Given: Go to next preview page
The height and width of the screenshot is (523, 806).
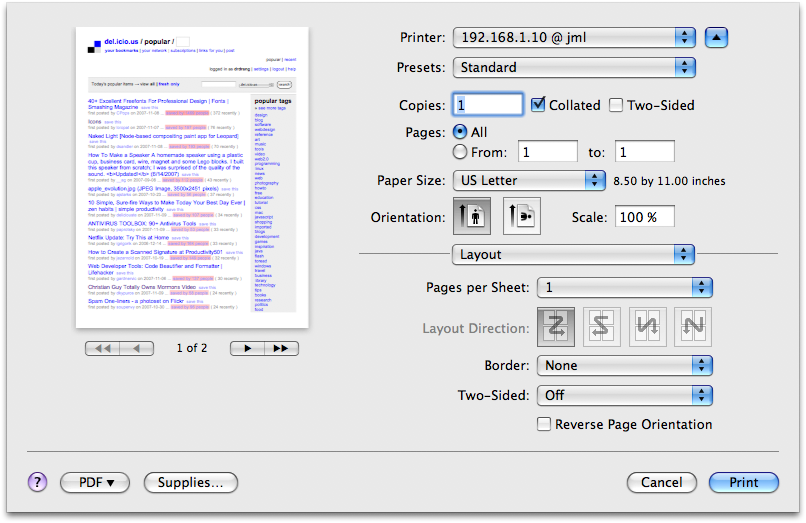Looking at the screenshot, I should [x=247, y=348].
